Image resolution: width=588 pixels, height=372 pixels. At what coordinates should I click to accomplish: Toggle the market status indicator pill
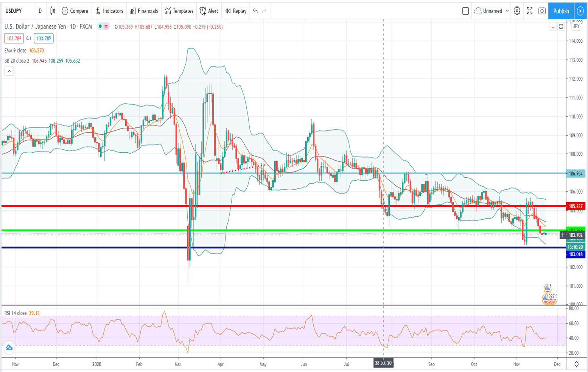[103, 26]
